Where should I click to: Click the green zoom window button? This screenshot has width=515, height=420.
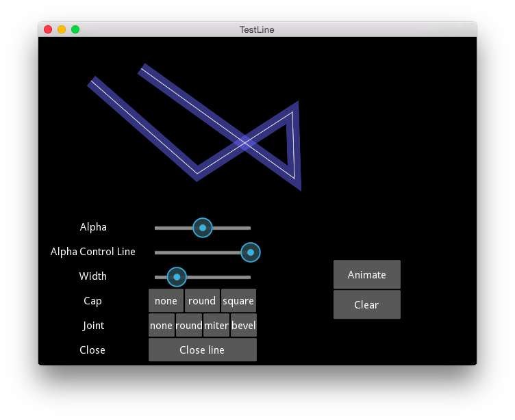[75, 29]
